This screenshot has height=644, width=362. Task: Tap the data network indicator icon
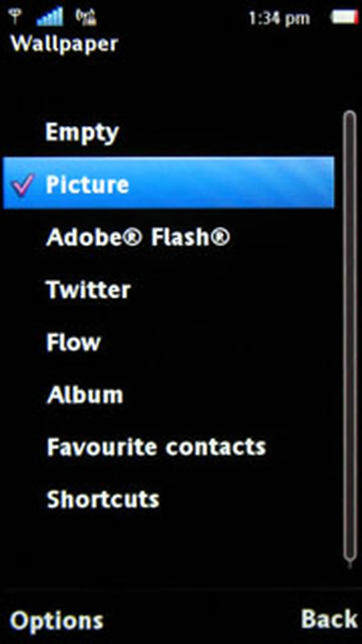tap(86, 17)
